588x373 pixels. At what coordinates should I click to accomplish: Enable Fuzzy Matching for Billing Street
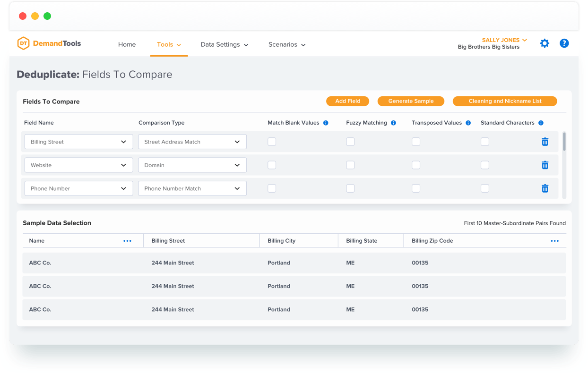[x=350, y=142]
